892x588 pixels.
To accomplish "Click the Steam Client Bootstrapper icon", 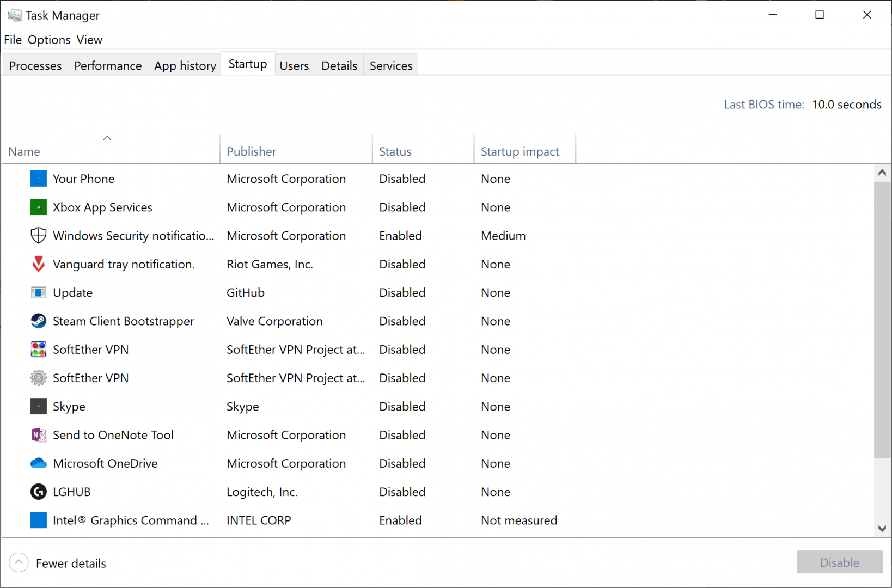I will [38, 321].
